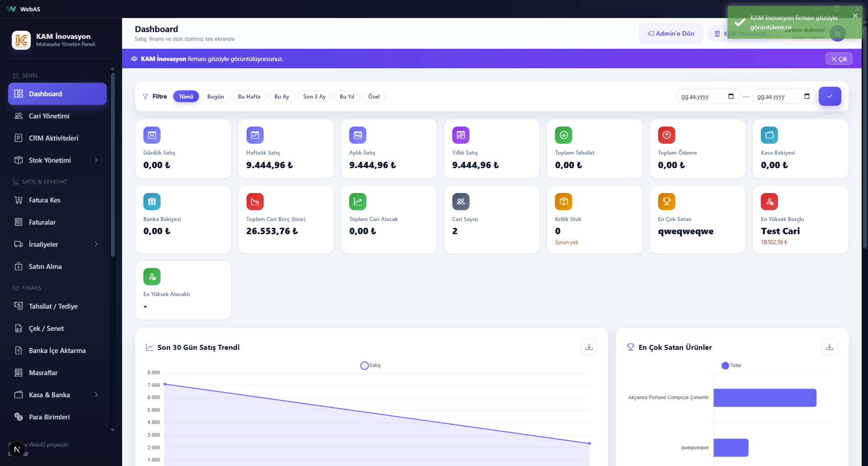This screenshot has height=466, width=868.
Task: Click the En Çok Satan trophy icon
Action: click(667, 202)
